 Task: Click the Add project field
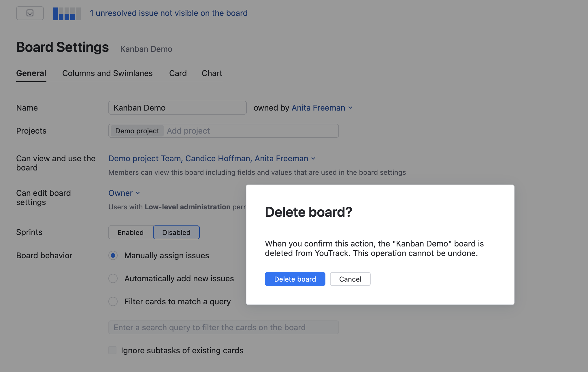251,131
